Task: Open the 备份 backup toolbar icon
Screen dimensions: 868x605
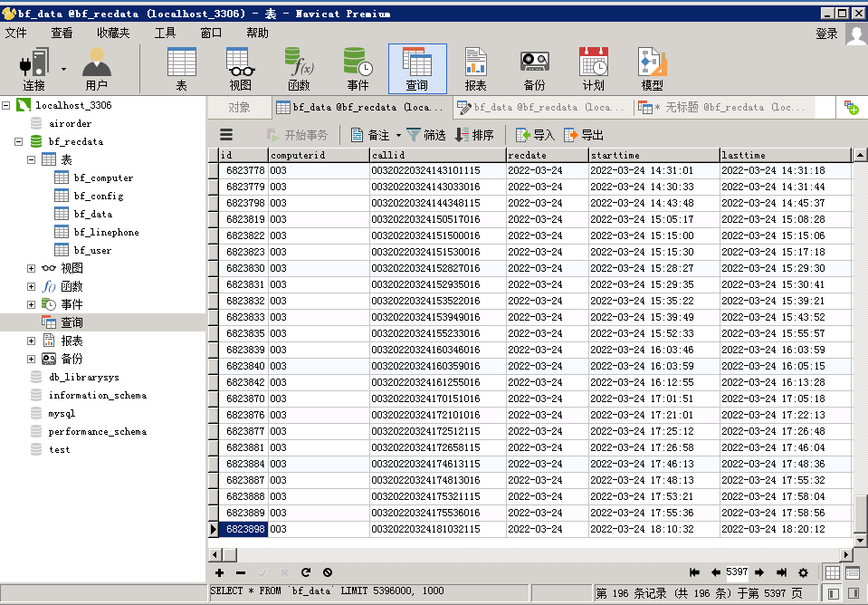Action: pos(534,69)
